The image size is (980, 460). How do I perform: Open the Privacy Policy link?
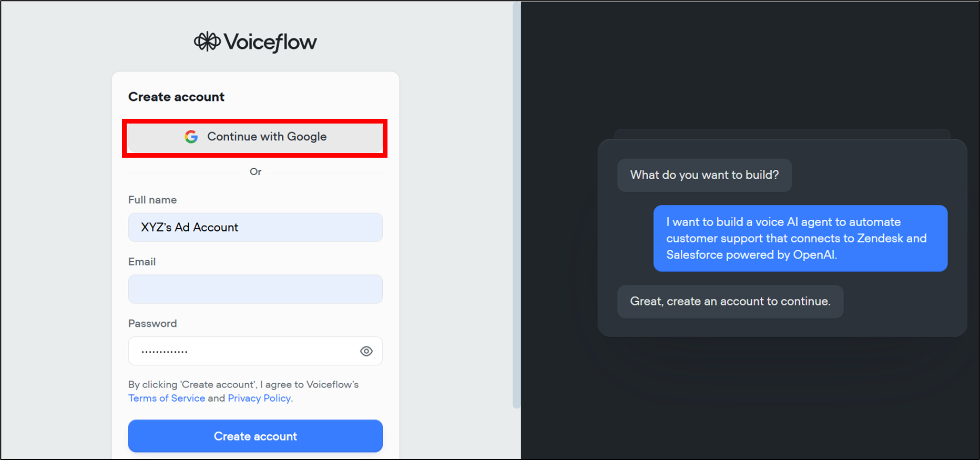(259, 398)
